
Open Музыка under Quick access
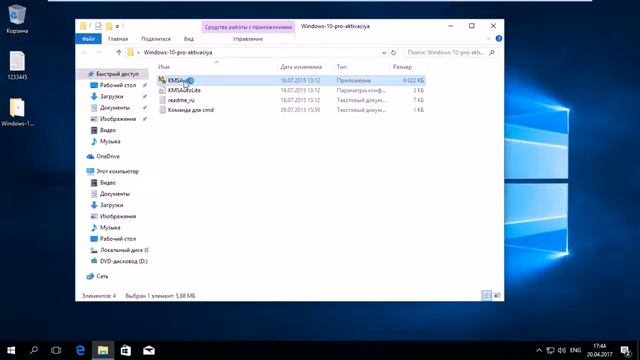[x=110, y=141]
